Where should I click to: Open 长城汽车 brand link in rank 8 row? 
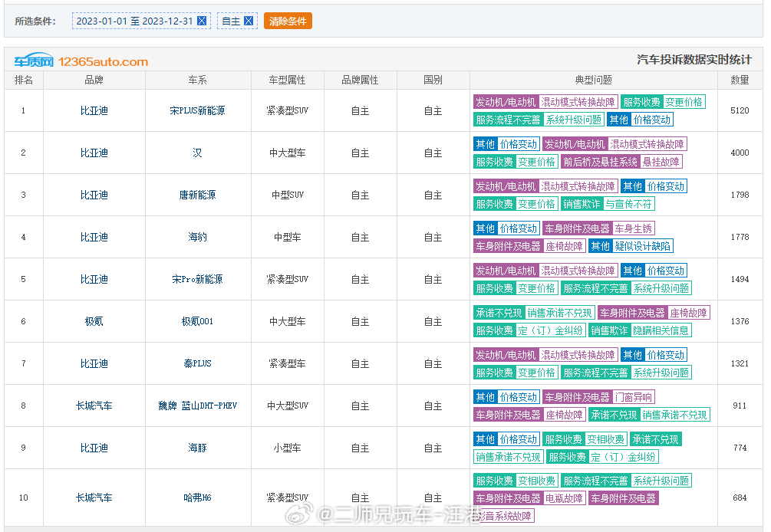click(94, 406)
